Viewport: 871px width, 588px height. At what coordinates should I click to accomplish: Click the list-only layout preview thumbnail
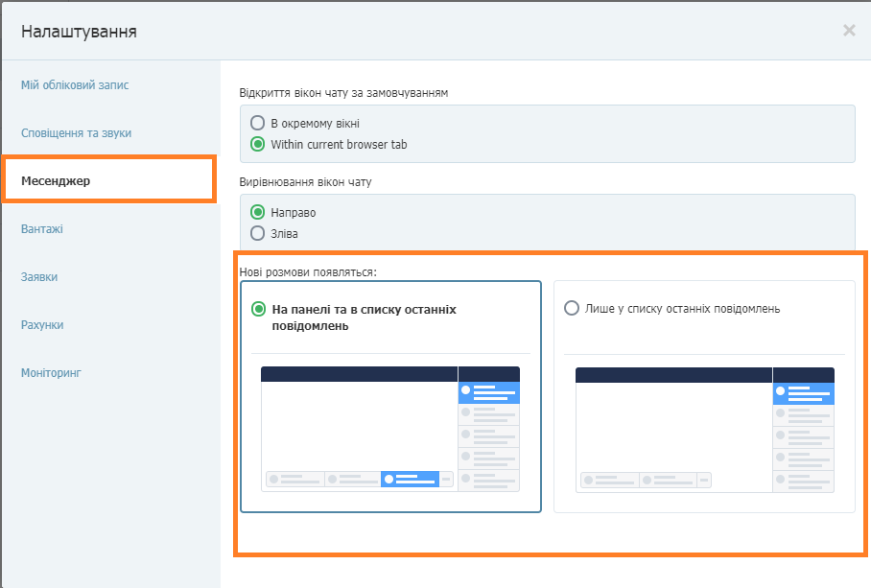pyautogui.click(x=705, y=430)
